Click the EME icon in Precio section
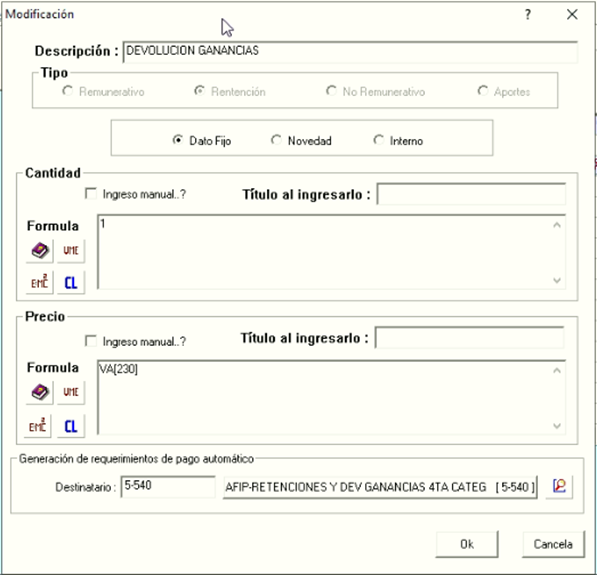This screenshot has width=597, height=575. 38,426
